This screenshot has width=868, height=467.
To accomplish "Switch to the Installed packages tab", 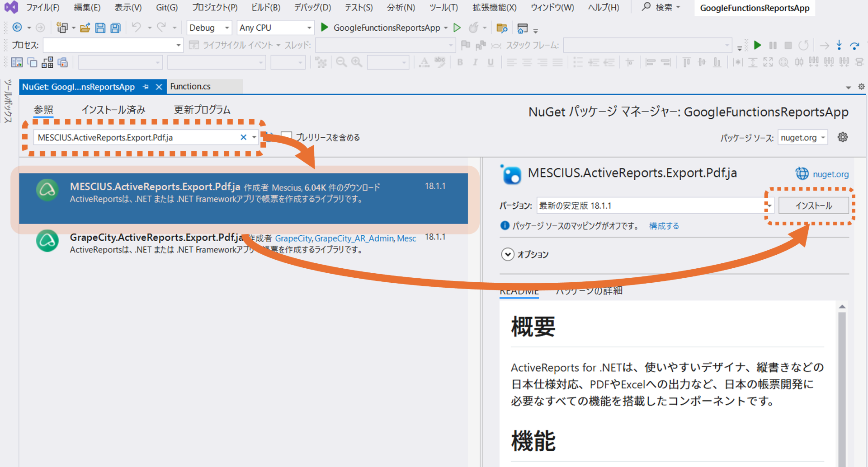I will pyautogui.click(x=113, y=110).
